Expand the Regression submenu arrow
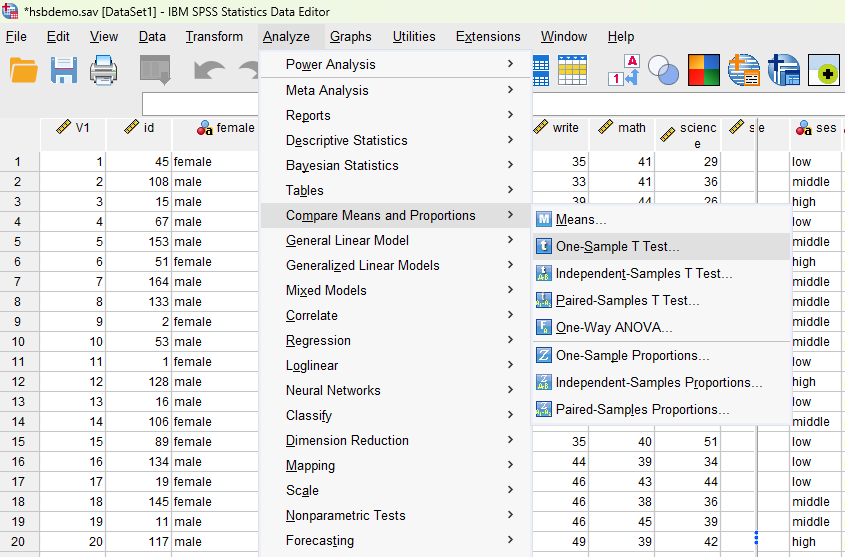845x557 pixels. [510, 339]
